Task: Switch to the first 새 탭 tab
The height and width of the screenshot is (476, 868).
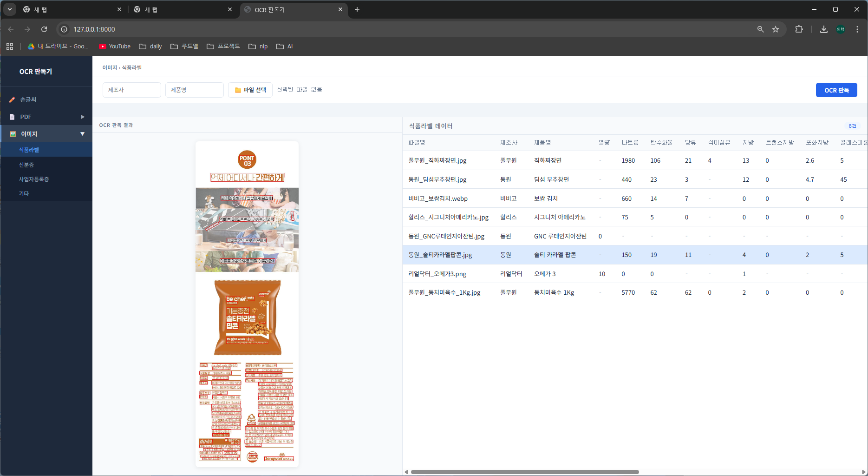Action: point(72,9)
